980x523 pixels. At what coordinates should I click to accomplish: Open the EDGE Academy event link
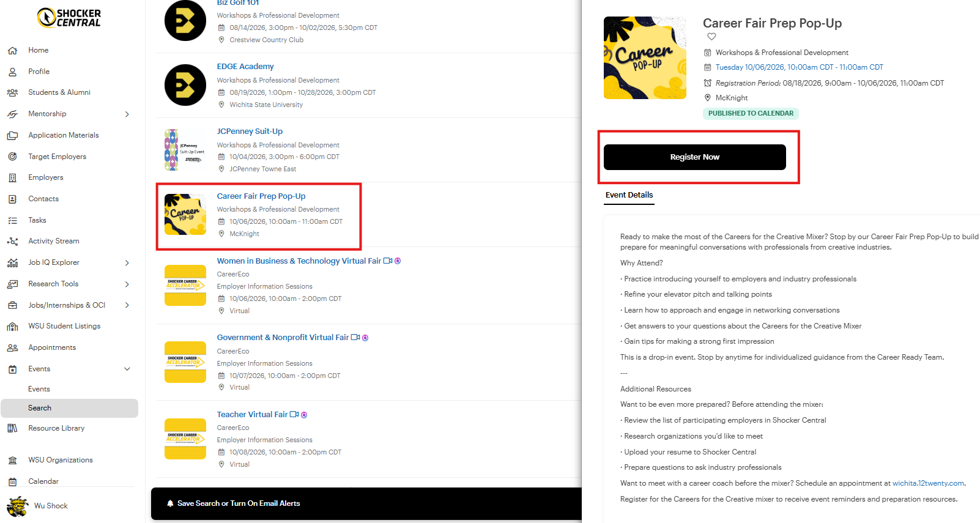pos(245,67)
